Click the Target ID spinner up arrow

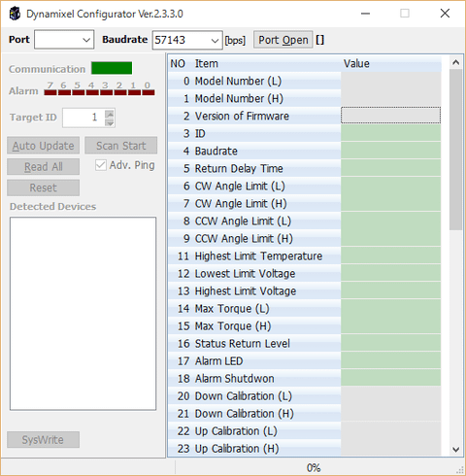pos(110,114)
